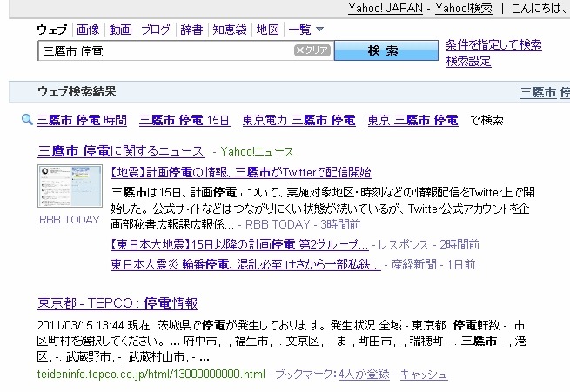Search related term 東京電力 三鷹市 停電
Screen dimensions: 570x392
298,120
